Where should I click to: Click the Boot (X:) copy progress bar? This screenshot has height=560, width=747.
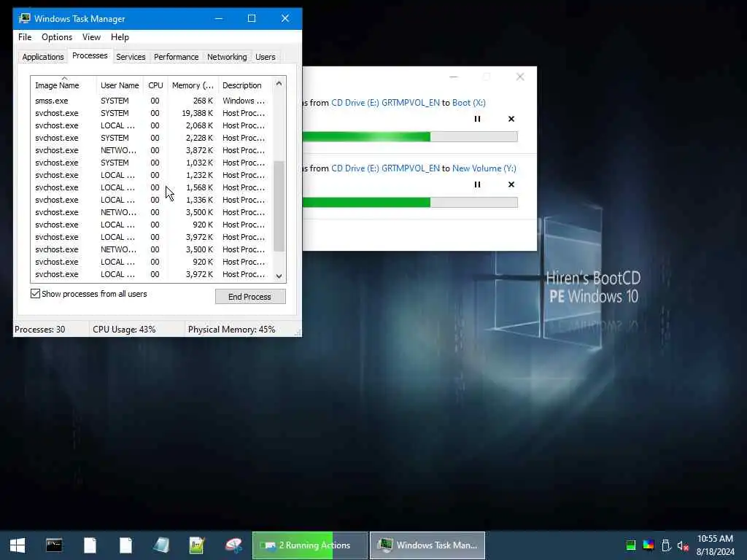tap(410, 137)
